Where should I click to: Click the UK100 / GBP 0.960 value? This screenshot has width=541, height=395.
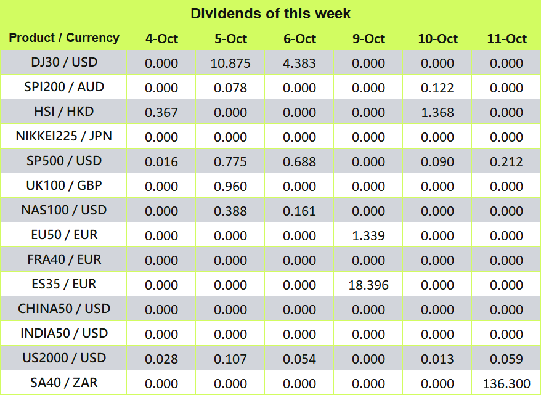click(x=230, y=186)
